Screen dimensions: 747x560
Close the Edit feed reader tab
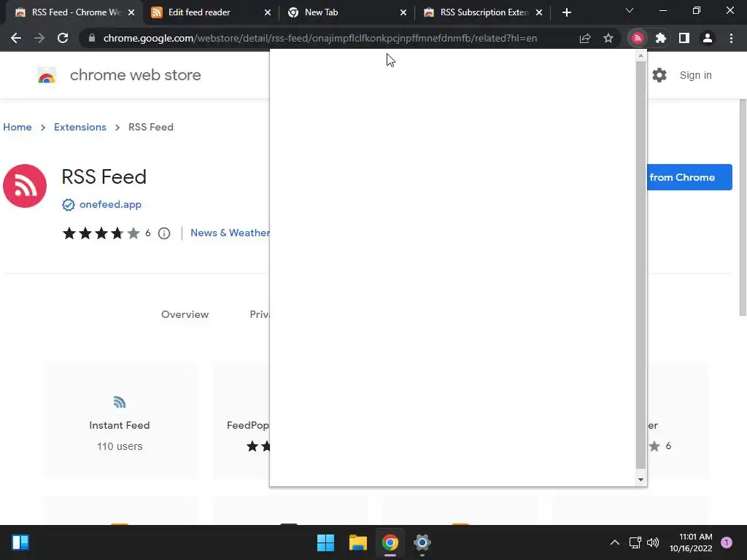pos(267,12)
